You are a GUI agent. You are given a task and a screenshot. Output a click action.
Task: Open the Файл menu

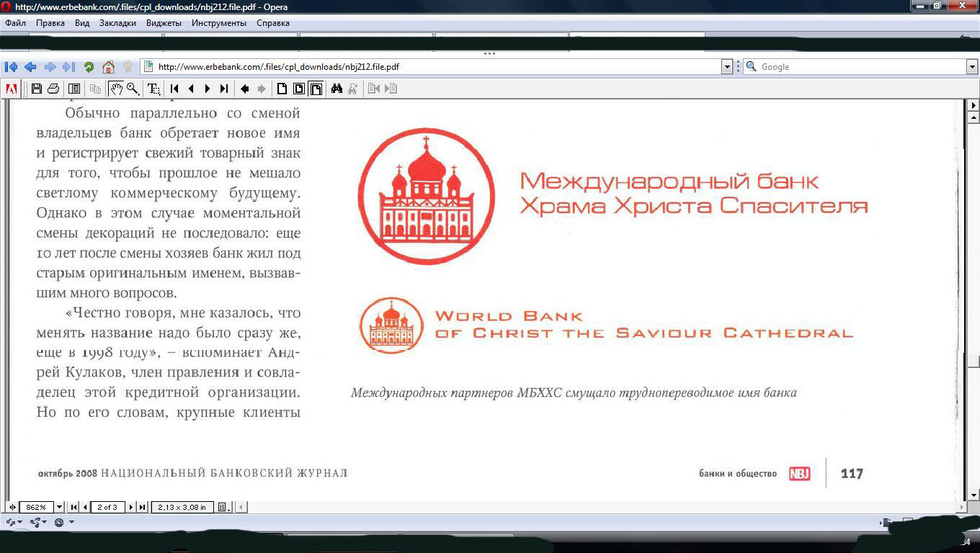point(16,23)
